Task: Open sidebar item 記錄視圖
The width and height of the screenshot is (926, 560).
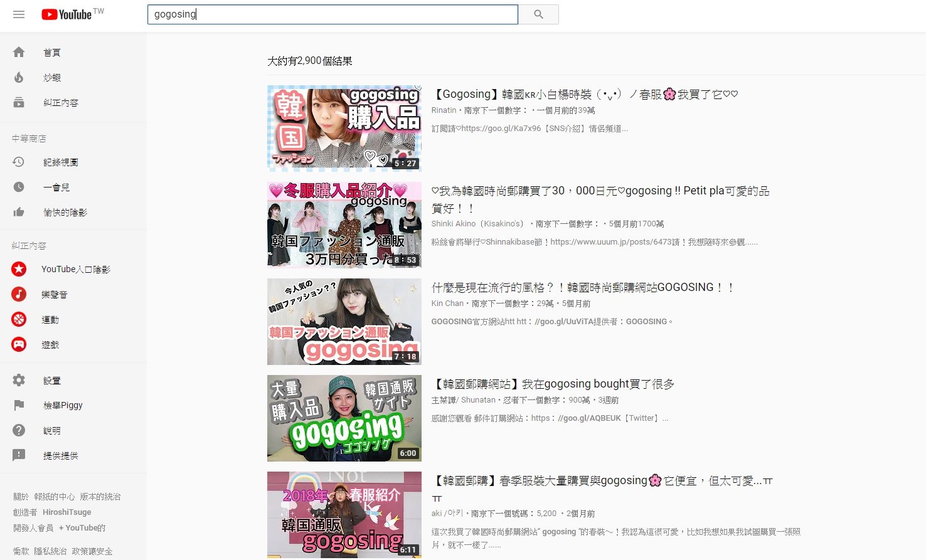Action: point(73,162)
